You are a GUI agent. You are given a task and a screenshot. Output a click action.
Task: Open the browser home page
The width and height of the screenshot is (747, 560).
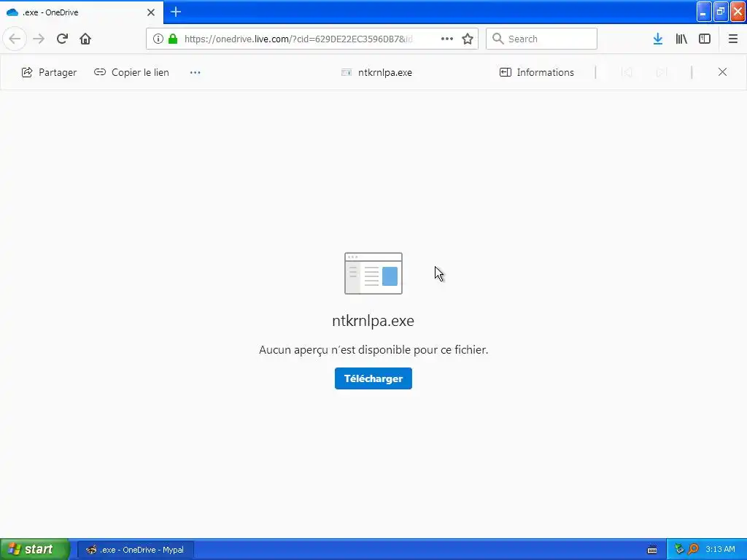pos(85,39)
